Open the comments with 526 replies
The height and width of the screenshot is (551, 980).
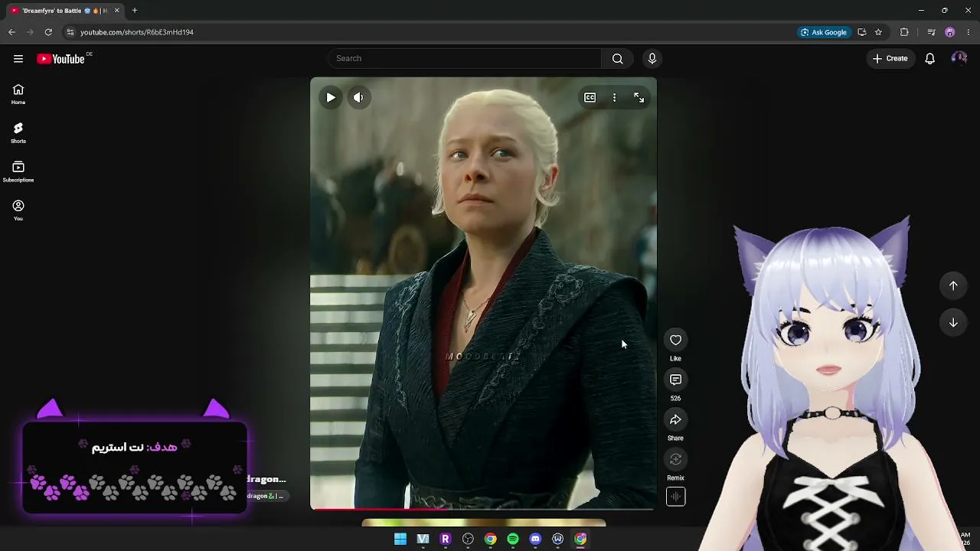pyautogui.click(x=675, y=380)
